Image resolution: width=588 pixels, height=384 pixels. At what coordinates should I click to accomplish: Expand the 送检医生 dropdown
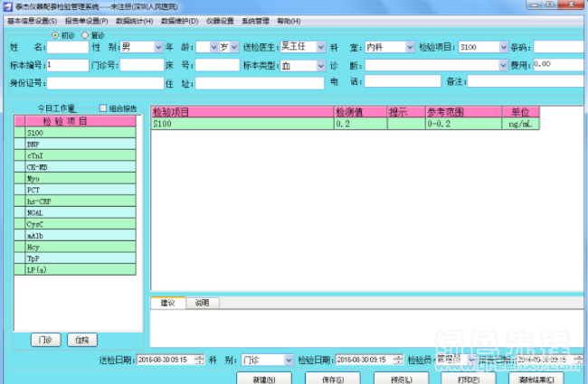tap(320, 47)
